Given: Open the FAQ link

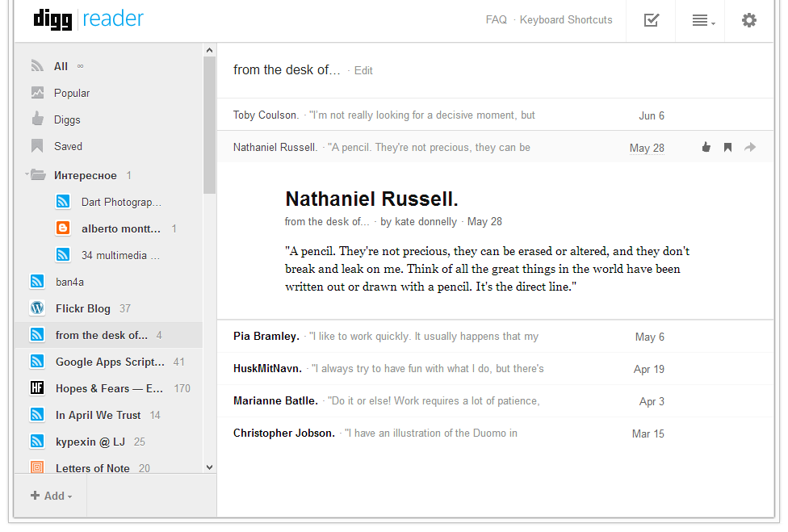Looking at the screenshot, I should coord(496,20).
